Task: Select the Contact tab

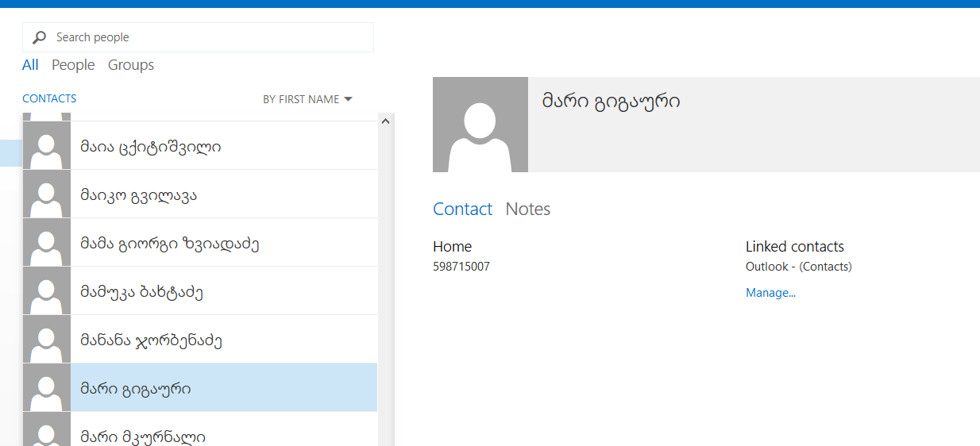Action: [x=462, y=209]
